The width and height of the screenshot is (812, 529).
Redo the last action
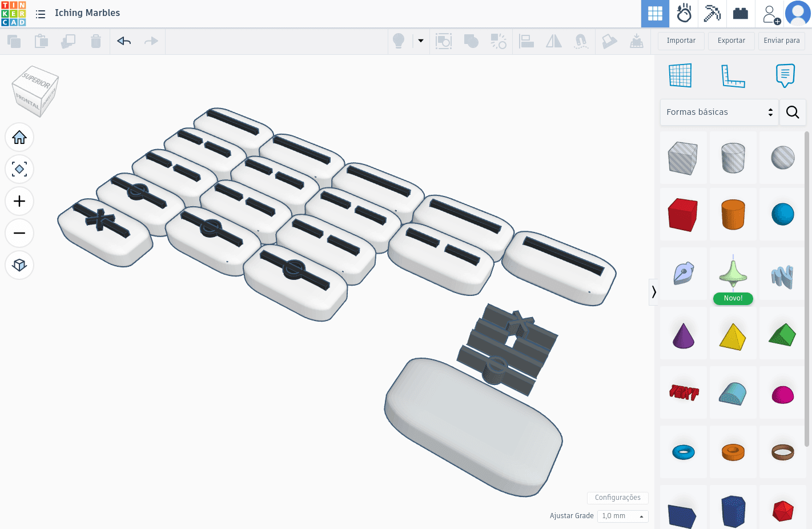[151, 41]
